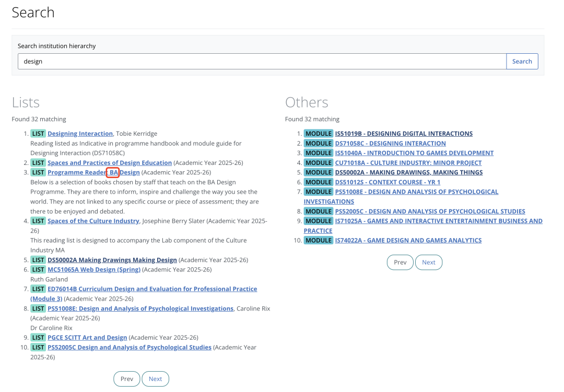The image size is (564, 392).
Task: Click the search institution hierarchy text field
Action: [x=262, y=62]
